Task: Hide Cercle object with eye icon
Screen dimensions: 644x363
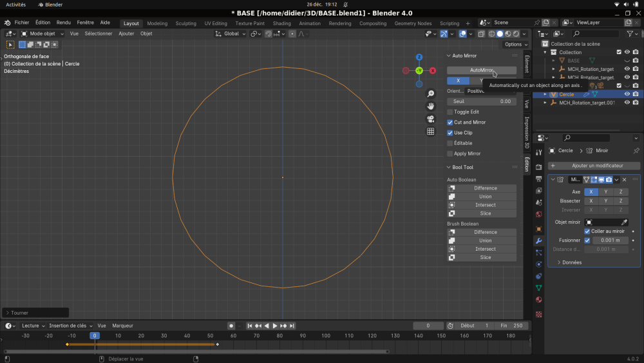Action: click(x=627, y=94)
